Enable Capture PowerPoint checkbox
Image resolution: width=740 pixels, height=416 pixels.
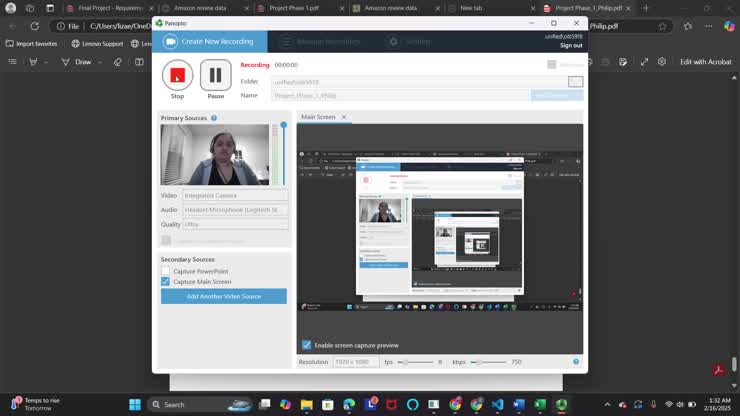click(x=166, y=271)
